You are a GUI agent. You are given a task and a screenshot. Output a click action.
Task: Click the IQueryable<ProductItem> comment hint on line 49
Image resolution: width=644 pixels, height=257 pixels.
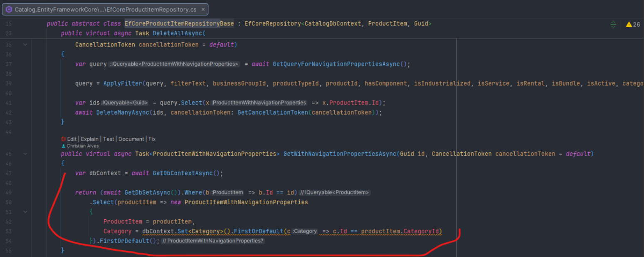tap(335, 193)
